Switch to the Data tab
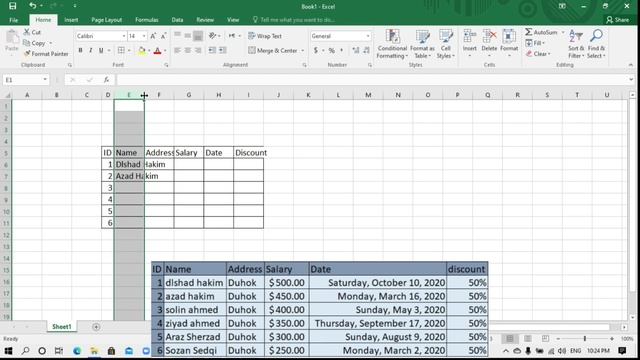640x360 pixels. tap(177, 20)
